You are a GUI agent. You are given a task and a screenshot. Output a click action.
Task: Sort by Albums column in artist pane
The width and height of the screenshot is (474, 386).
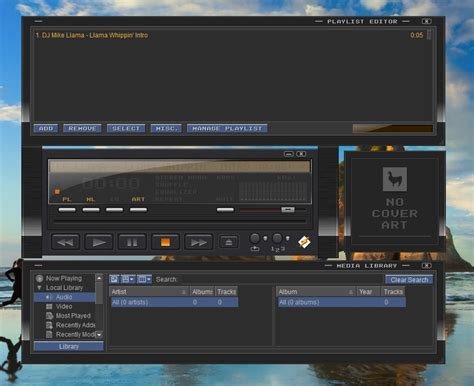pos(202,292)
